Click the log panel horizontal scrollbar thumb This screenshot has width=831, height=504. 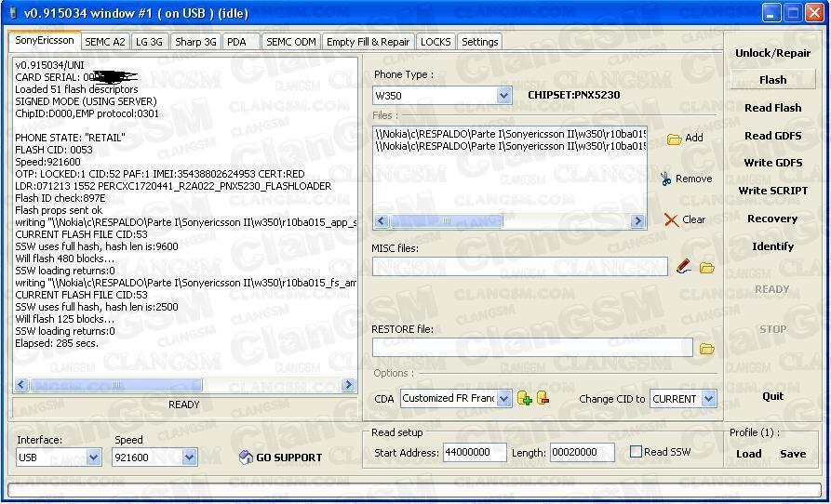pos(115,385)
